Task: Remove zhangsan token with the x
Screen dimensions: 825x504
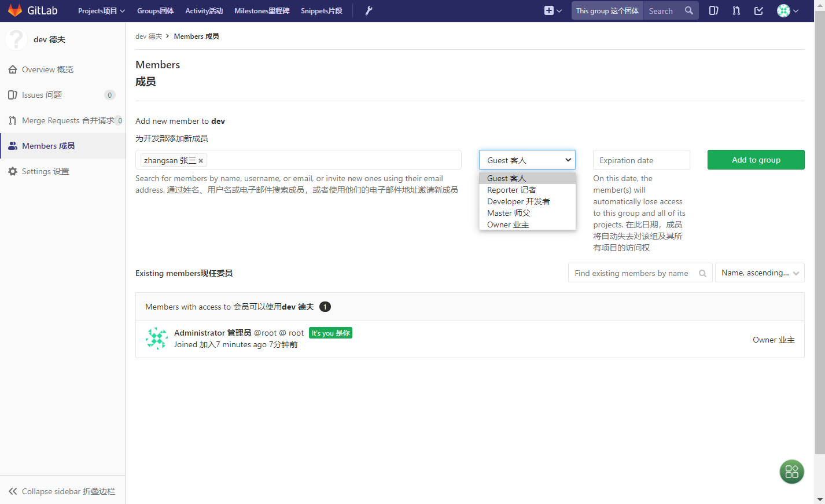Action: pos(201,161)
